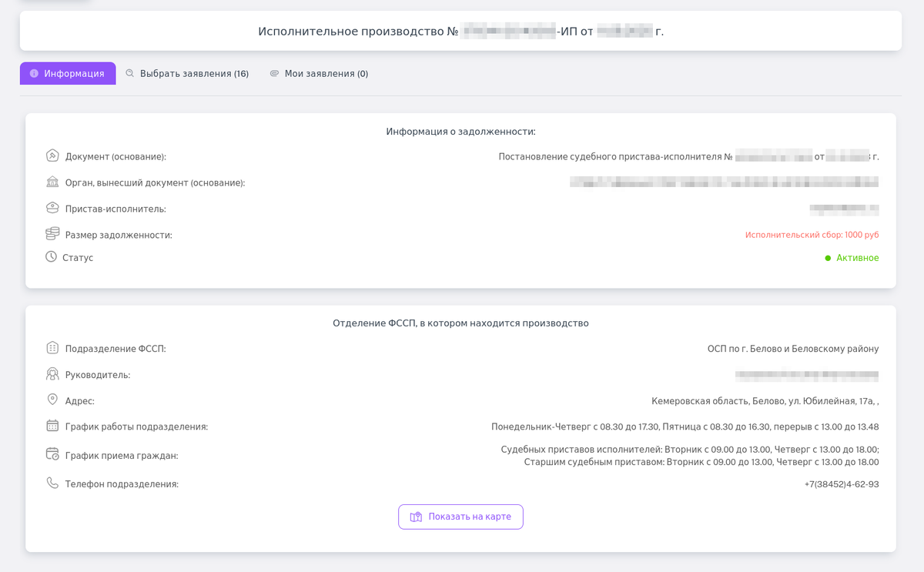Click the Размер задолженности label
This screenshot has height=572, width=924.
[119, 235]
